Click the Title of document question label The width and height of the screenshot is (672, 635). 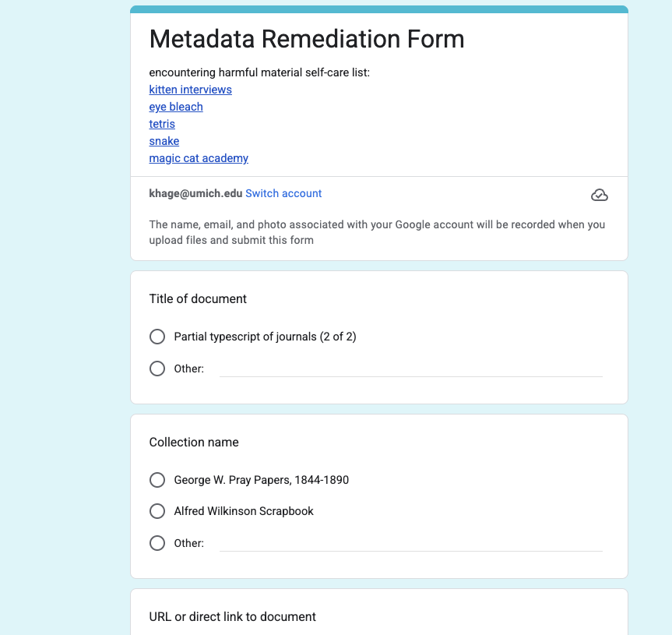198,298
